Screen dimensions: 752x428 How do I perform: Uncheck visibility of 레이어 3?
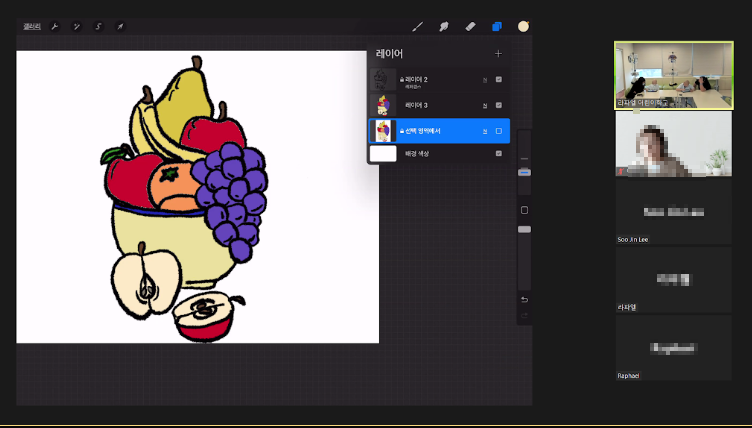(x=499, y=105)
